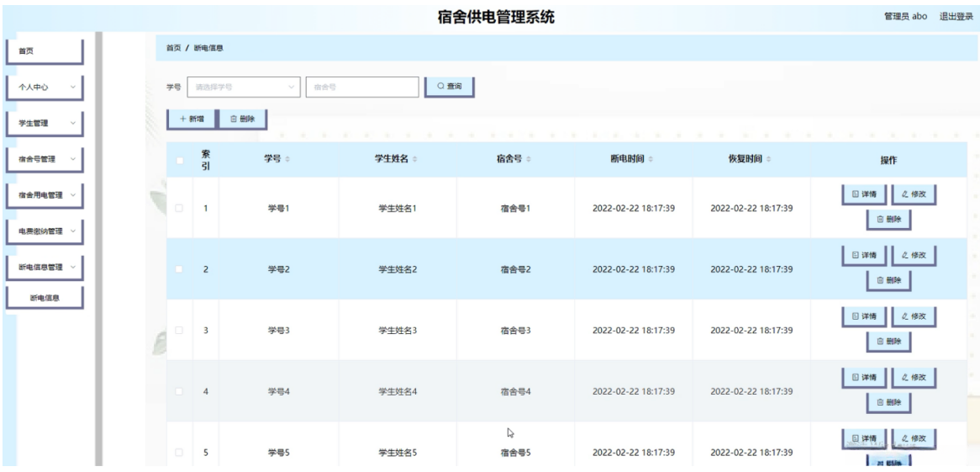Viewport: 980px width, 472px height.
Task: Click the sidebar vertical scrollbar
Action: [98, 249]
